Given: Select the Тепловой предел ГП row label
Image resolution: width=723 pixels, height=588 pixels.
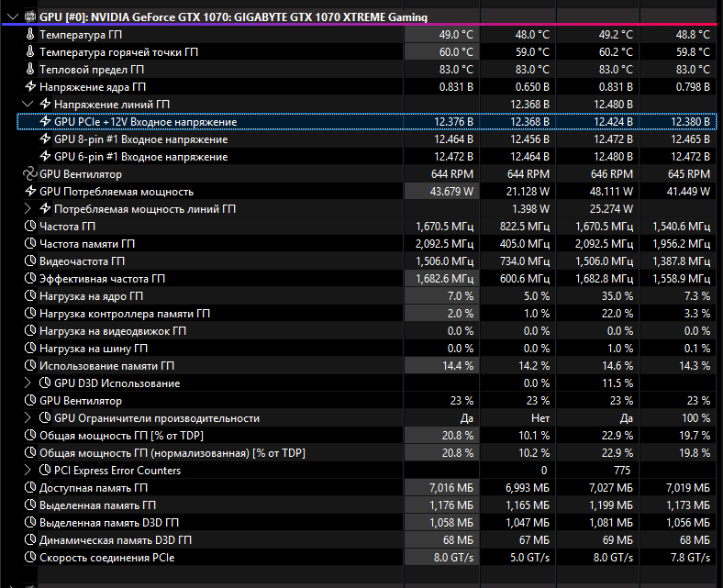Looking at the screenshot, I should point(92,70).
